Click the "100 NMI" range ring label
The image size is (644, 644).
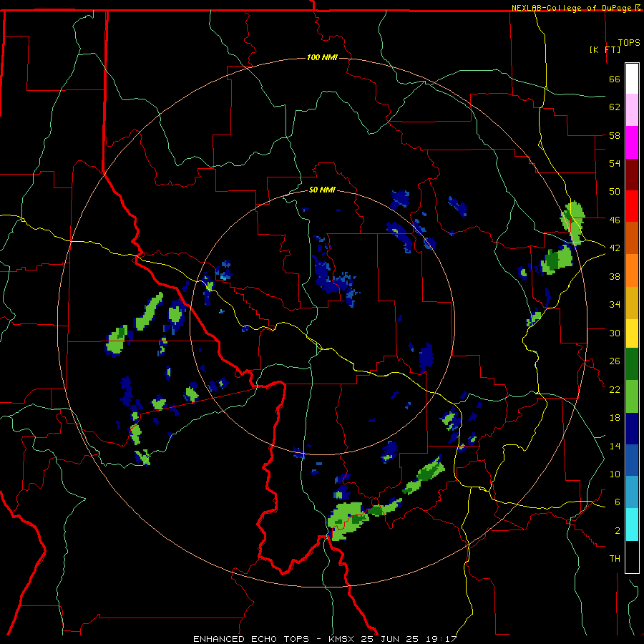[x=322, y=57]
